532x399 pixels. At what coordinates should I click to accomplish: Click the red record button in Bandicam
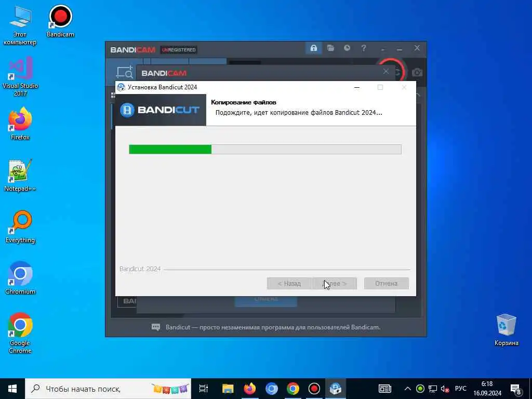click(403, 70)
